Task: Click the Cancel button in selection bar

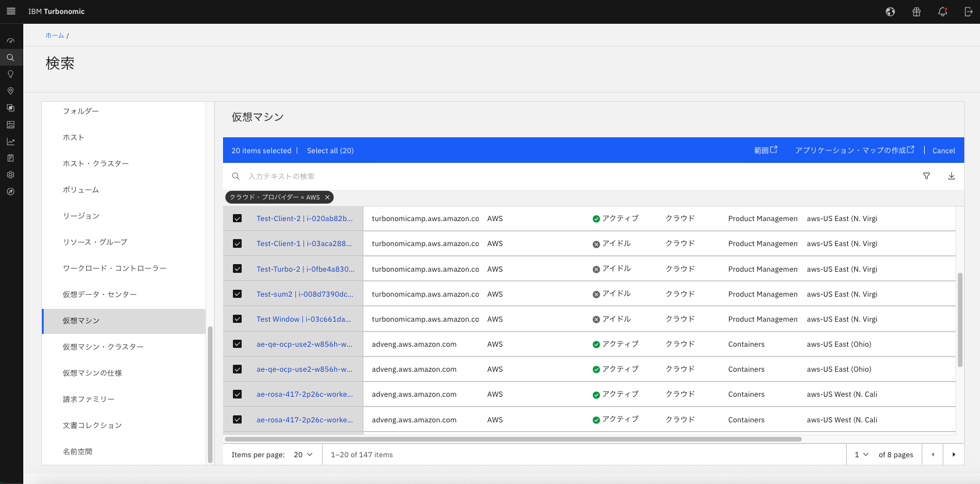Action: 943,151
